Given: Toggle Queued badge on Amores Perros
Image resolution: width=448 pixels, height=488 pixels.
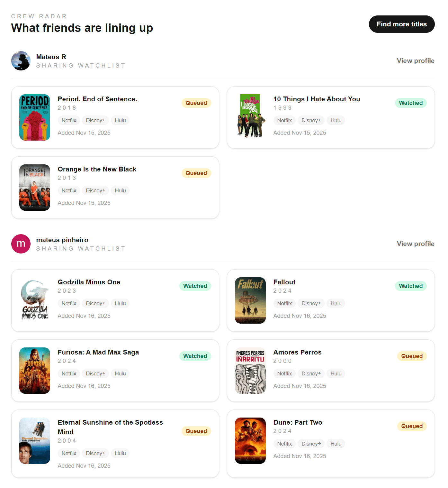Looking at the screenshot, I should pos(412,356).
